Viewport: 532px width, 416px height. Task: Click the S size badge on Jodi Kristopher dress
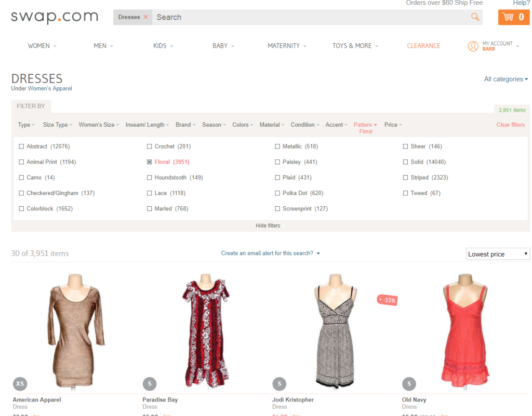[x=280, y=383]
